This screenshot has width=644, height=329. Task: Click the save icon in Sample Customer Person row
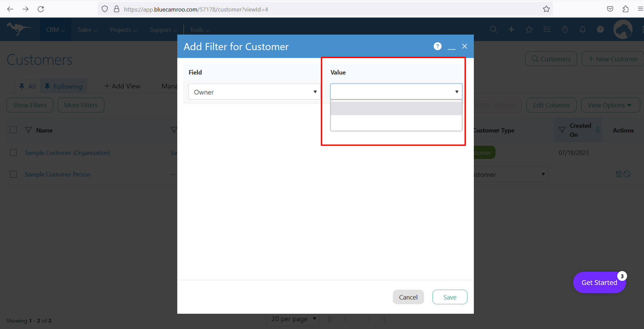tap(619, 174)
